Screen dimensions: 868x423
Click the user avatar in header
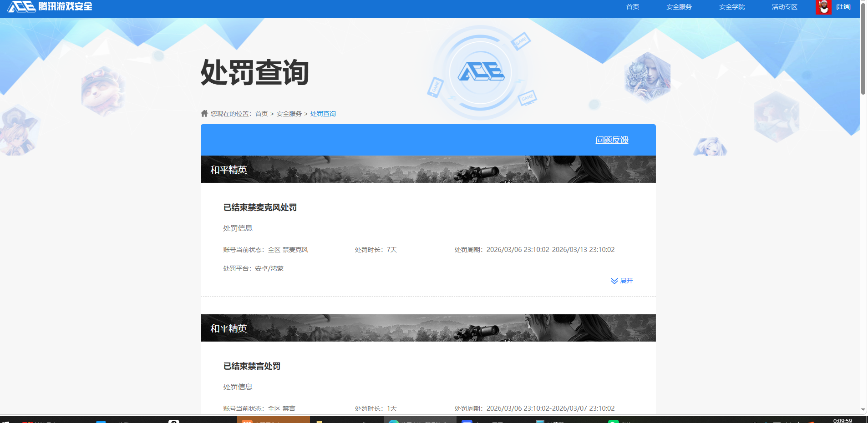pos(823,7)
